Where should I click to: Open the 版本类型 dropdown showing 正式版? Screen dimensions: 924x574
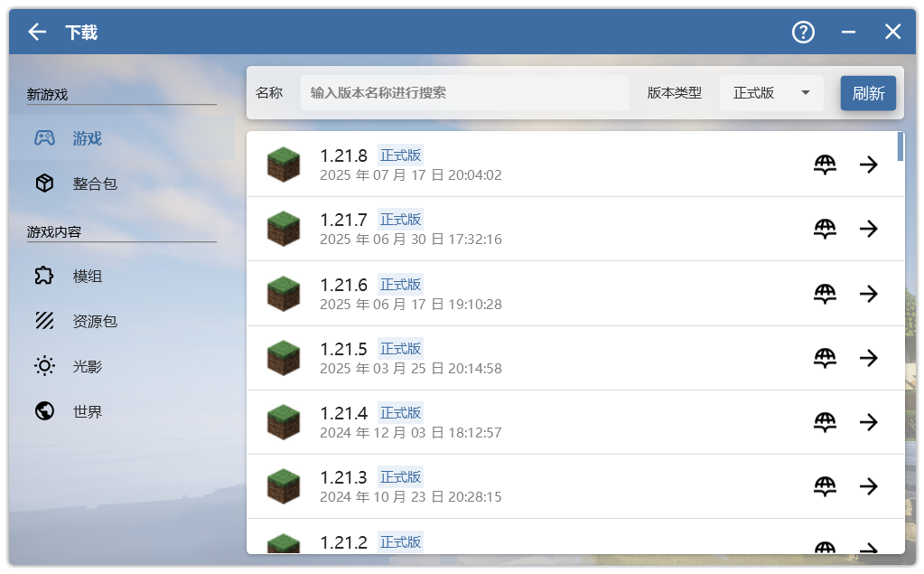770,93
